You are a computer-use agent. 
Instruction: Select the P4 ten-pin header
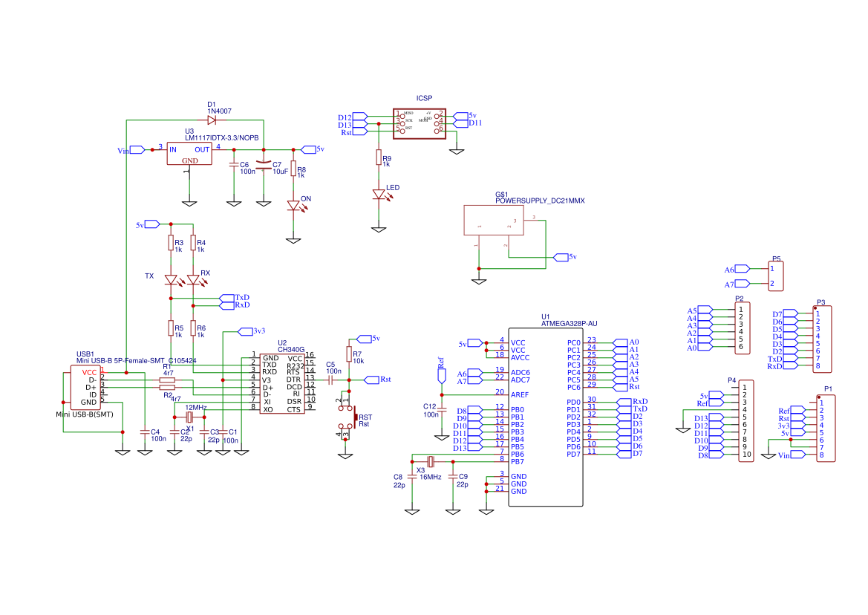pyautogui.click(x=746, y=420)
